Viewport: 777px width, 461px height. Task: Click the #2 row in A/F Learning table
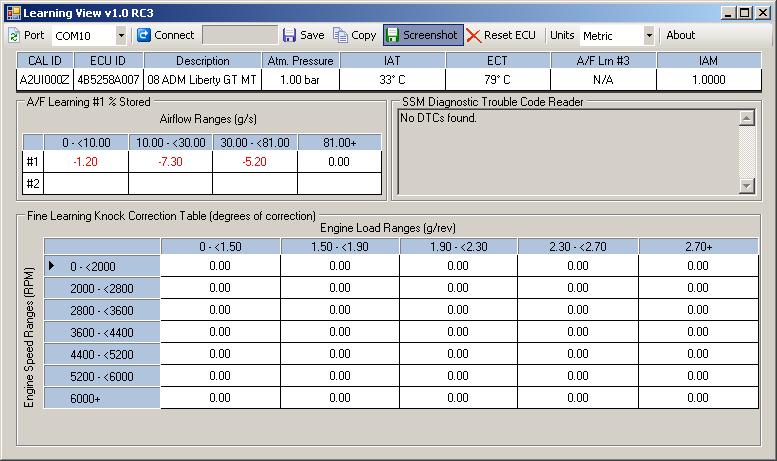(x=32, y=183)
